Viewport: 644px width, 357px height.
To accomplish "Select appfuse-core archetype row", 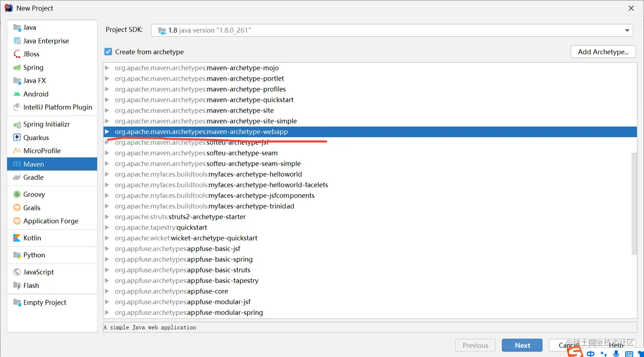I will point(370,291).
